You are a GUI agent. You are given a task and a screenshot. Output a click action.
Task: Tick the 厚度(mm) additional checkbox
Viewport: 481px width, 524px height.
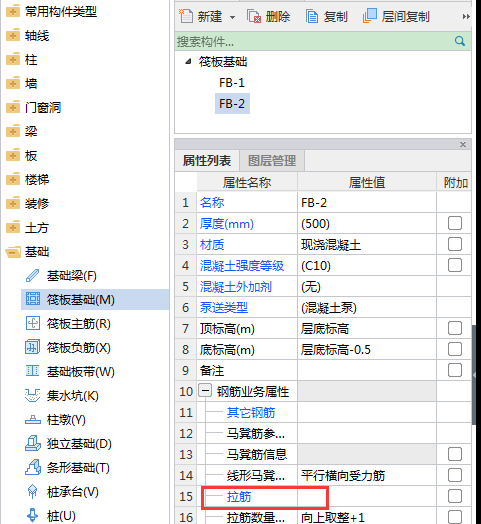click(x=455, y=223)
